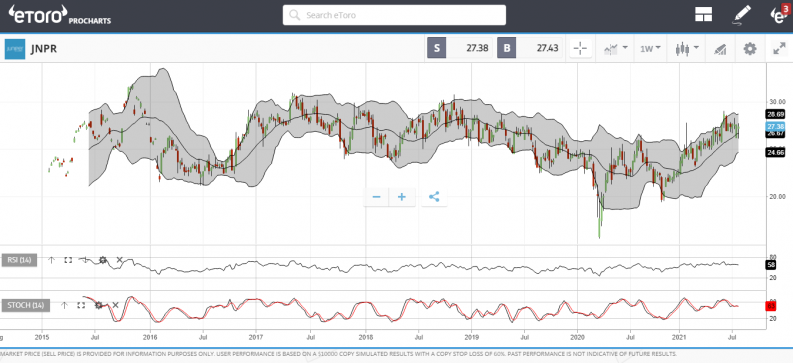Viewport: 793px width, 363px height.
Task: Share the chart via share icon
Action: click(x=434, y=197)
